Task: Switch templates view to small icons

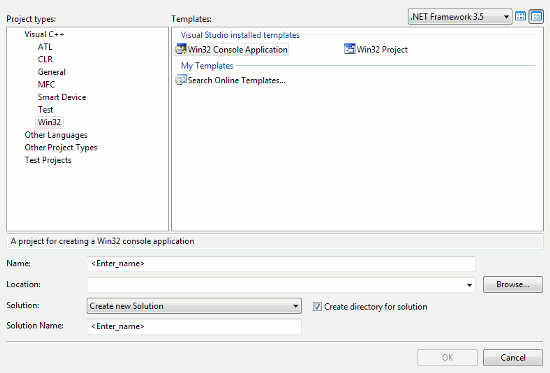Action: [536, 16]
